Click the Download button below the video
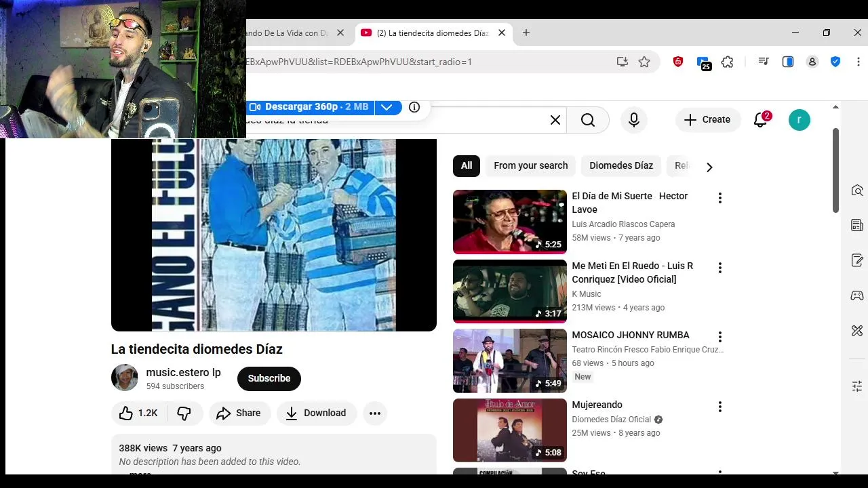 click(x=316, y=413)
